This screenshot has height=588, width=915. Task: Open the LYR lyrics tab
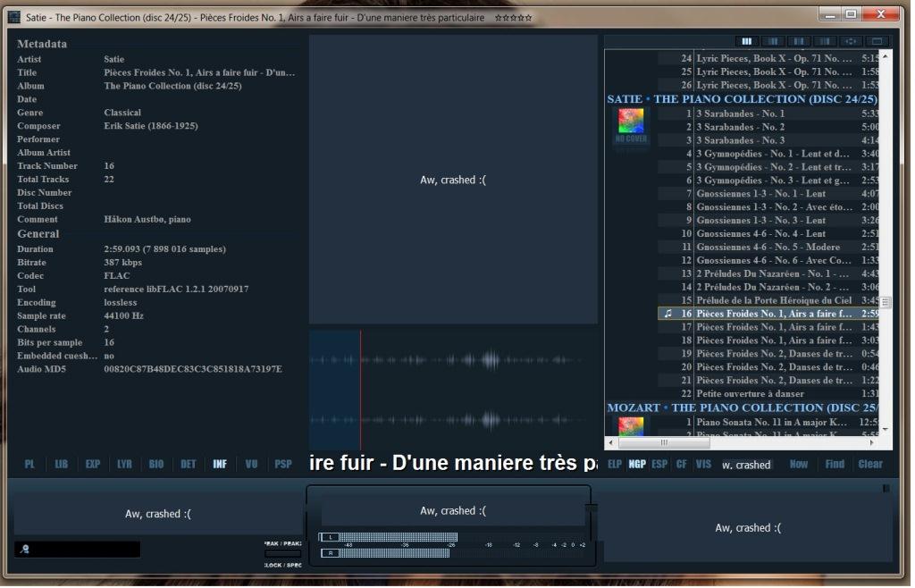coord(124,465)
